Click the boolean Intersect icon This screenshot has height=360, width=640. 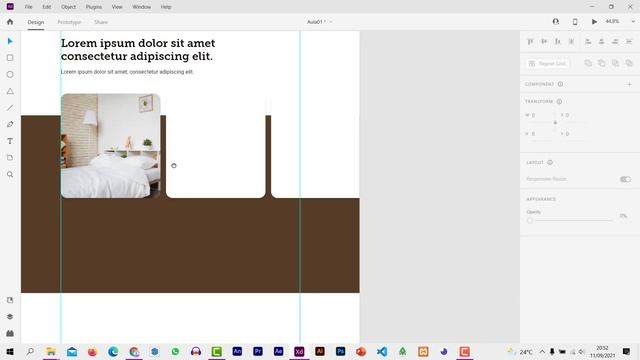tap(615, 63)
